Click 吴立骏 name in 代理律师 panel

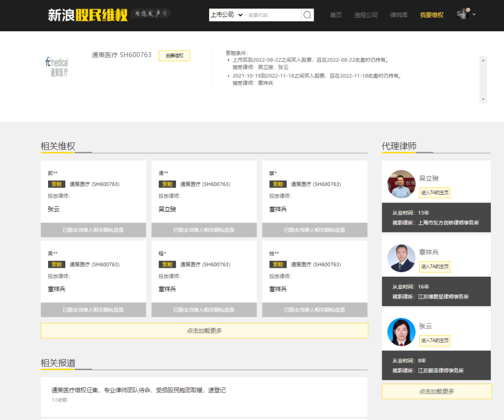click(x=429, y=178)
